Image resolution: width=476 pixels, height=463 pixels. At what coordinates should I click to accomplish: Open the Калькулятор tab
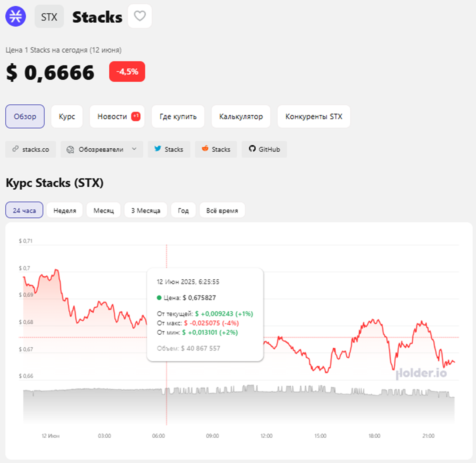click(x=241, y=117)
